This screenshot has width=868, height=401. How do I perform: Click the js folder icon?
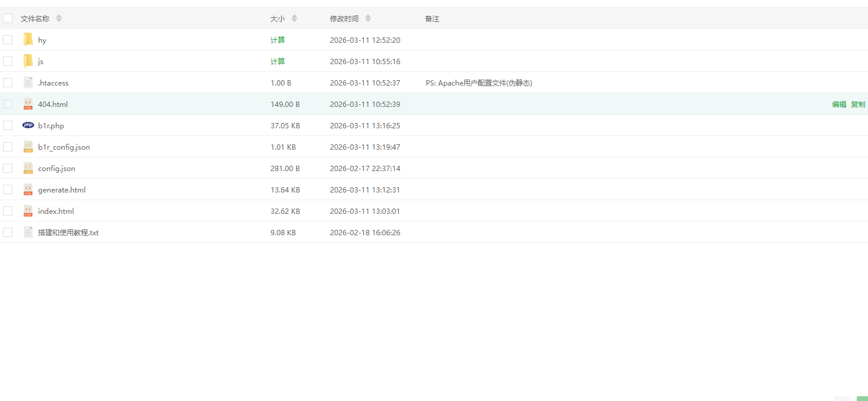click(x=28, y=61)
